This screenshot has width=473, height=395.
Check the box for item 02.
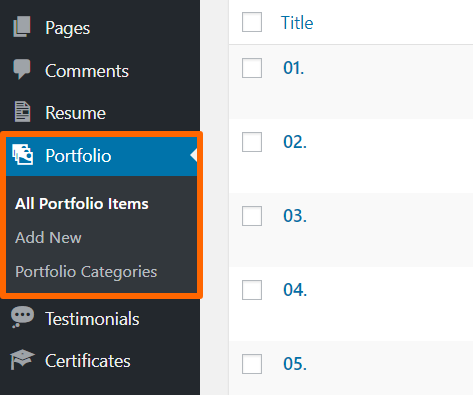click(252, 142)
